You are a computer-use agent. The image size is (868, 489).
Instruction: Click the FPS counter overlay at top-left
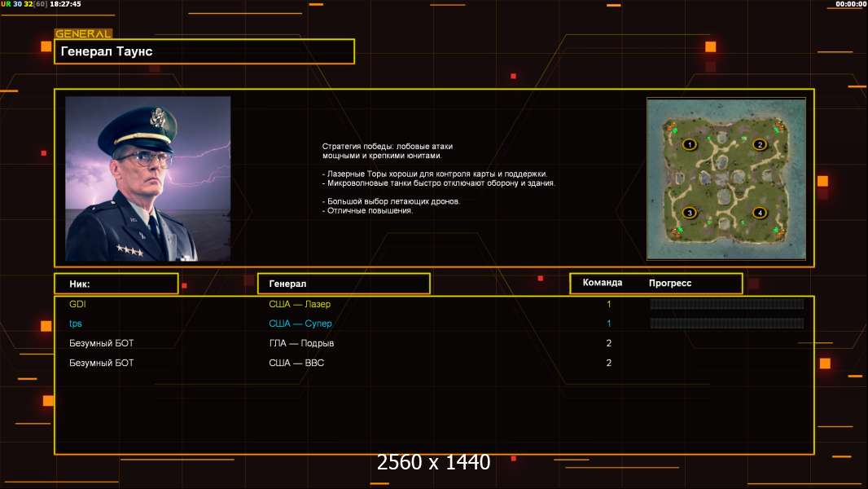(x=24, y=4)
